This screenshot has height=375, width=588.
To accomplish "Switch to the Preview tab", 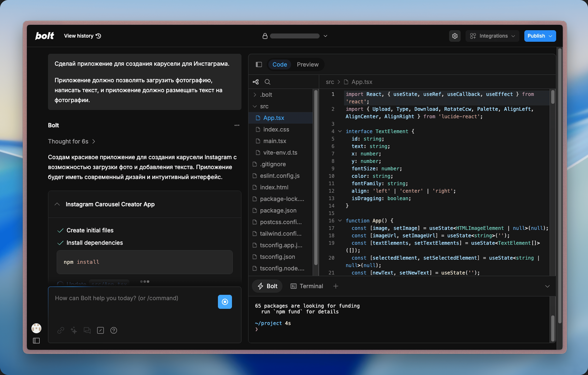I will (x=307, y=64).
